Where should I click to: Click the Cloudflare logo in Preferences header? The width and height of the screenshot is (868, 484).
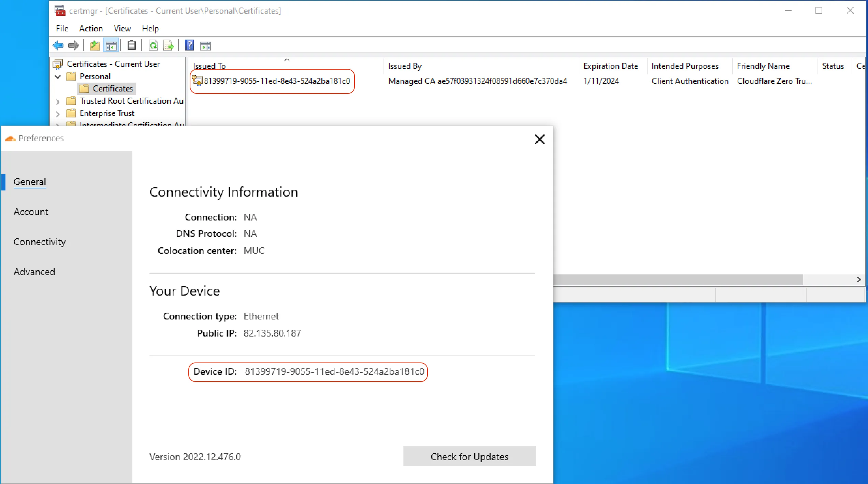tap(10, 138)
